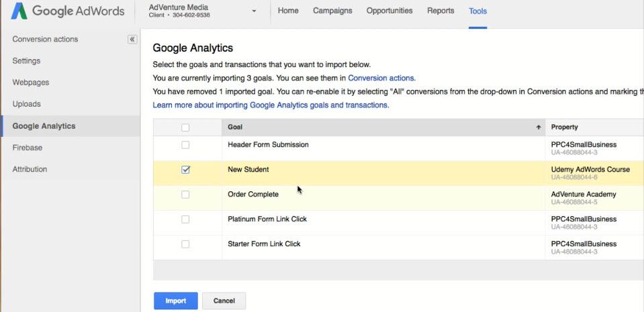Toggle the select-all checkbox in table header
This screenshot has height=312, width=644.
[185, 127]
